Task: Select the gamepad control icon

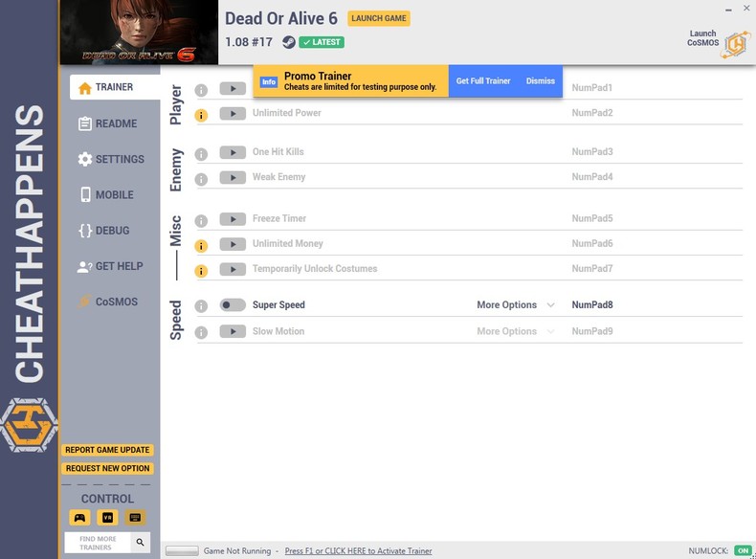Action: (x=80, y=518)
